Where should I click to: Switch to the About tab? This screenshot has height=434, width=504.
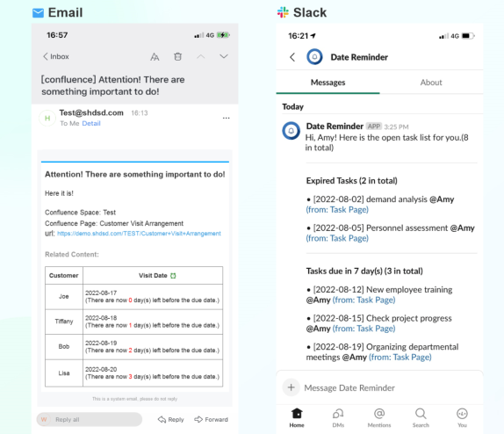pyautogui.click(x=431, y=83)
